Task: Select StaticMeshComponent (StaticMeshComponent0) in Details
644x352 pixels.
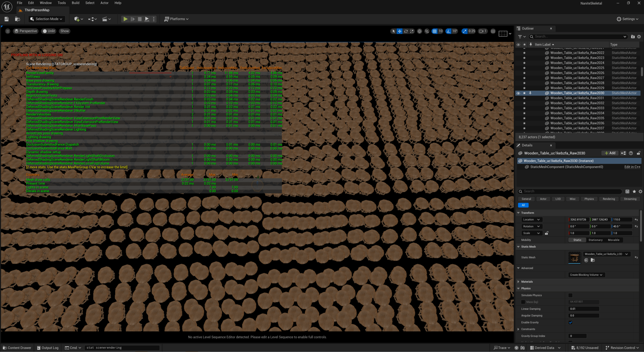Action: [566, 167]
